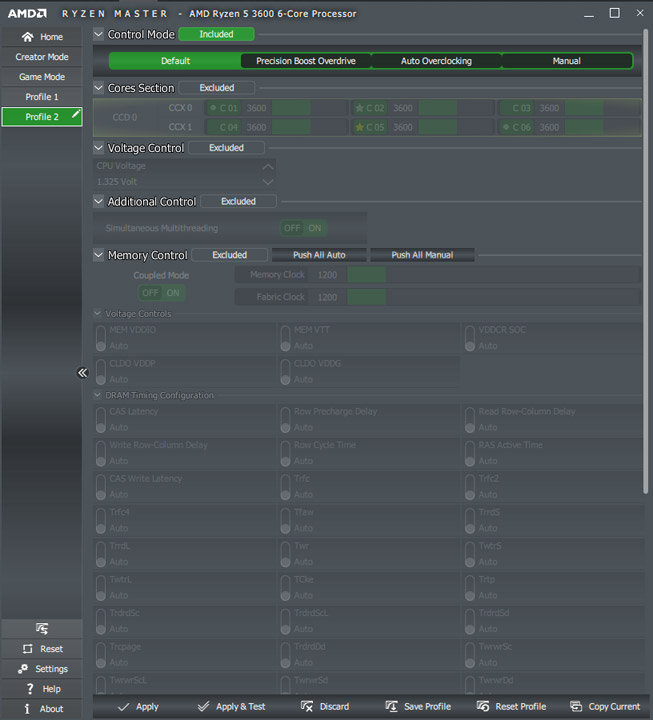Open Creator Mode in the sidebar

(x=42, y=57)
